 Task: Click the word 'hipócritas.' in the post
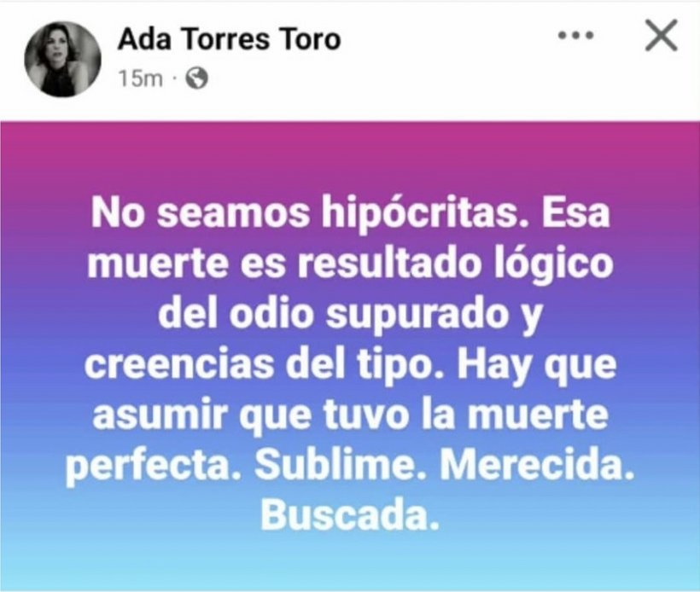[x=419, y=214]
